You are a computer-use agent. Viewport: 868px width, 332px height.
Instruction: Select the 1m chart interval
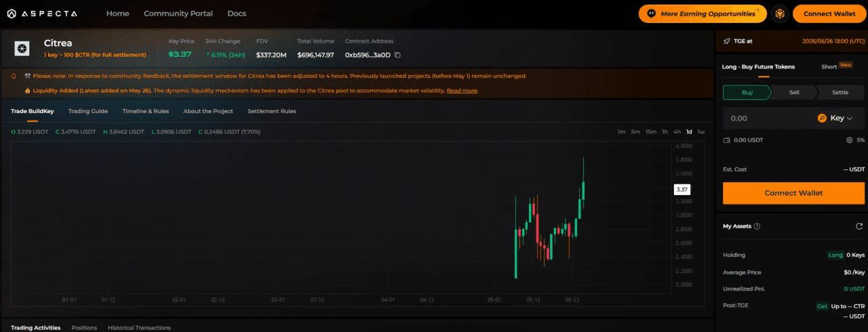(621, 131)
